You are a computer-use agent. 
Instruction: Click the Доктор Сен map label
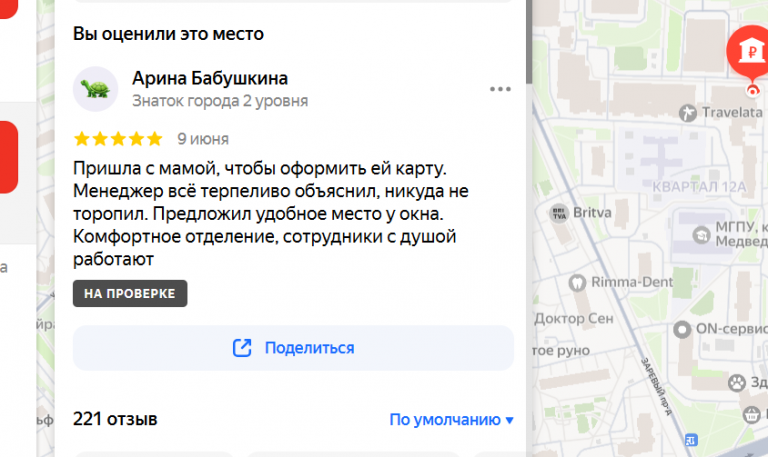click(574, 319)
